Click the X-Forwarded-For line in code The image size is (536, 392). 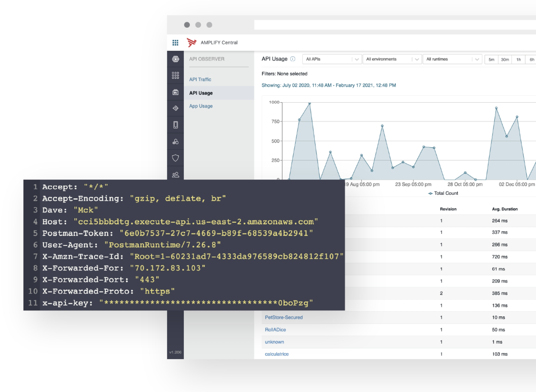pos(124,268)
